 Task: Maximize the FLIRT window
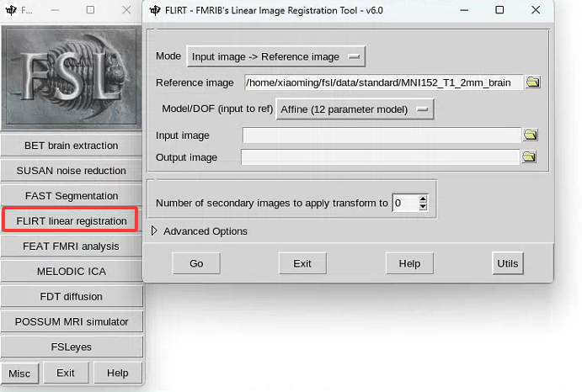499,10
